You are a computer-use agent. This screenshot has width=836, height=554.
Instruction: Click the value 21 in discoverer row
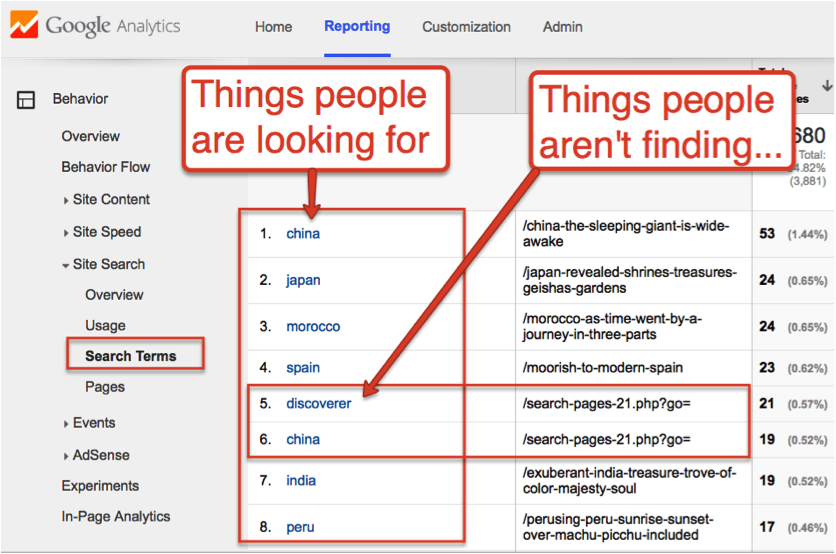coord(767,404)
